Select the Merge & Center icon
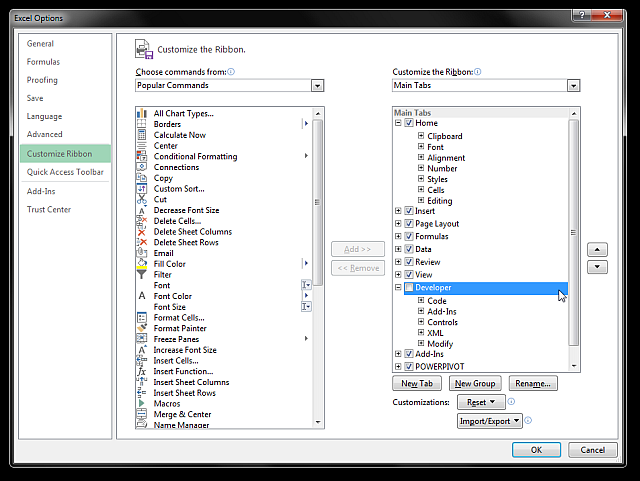The height and width of the screenshot is (481, 640). 142,414
